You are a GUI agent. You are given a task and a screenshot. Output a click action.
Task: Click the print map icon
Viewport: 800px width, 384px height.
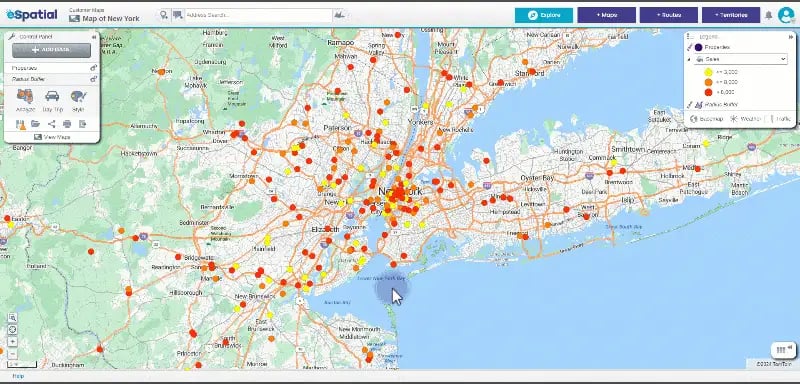click(67, 124)
